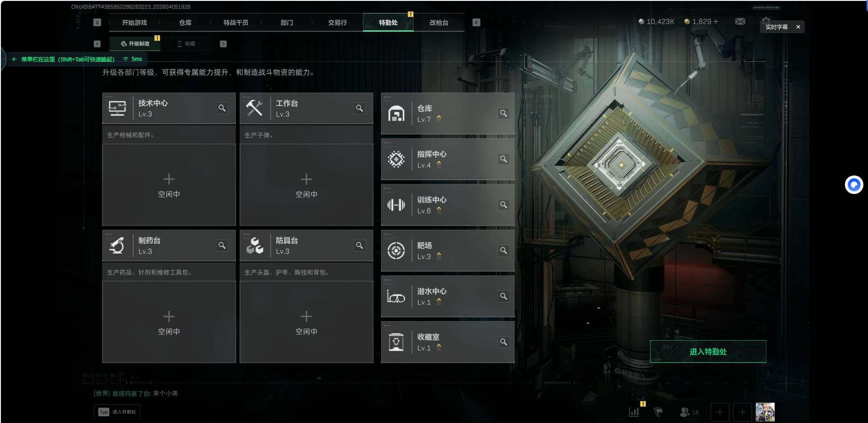868x423 pixels.
Task: Open the statistics bar chart icon
Action: coord(634,412)
